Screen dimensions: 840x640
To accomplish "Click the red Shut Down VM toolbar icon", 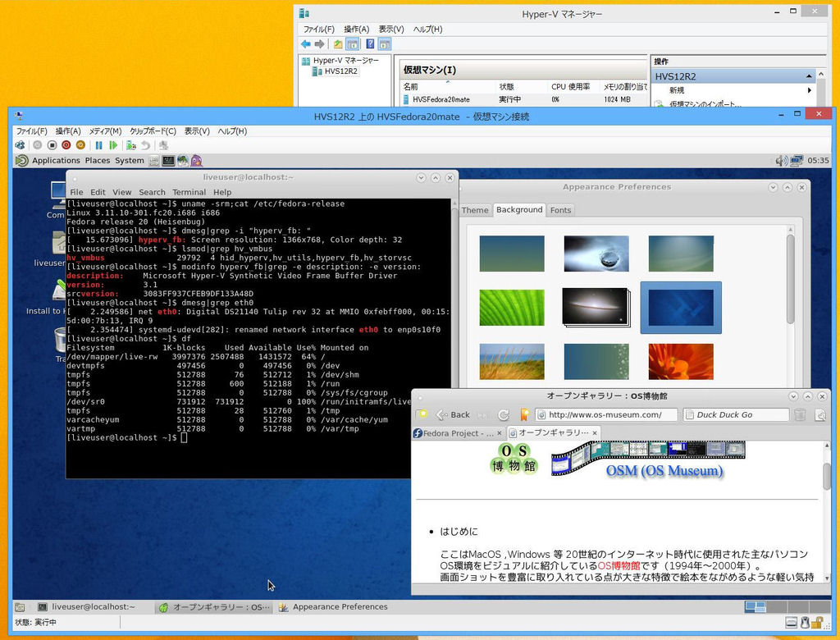I will coord(66,145).
